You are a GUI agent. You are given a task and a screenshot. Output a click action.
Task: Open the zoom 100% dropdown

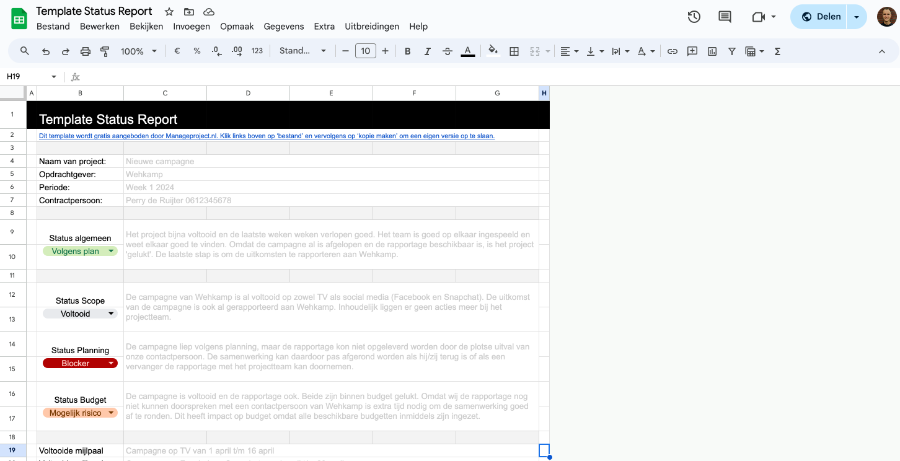pyautogui.click(x=138, y=51)
